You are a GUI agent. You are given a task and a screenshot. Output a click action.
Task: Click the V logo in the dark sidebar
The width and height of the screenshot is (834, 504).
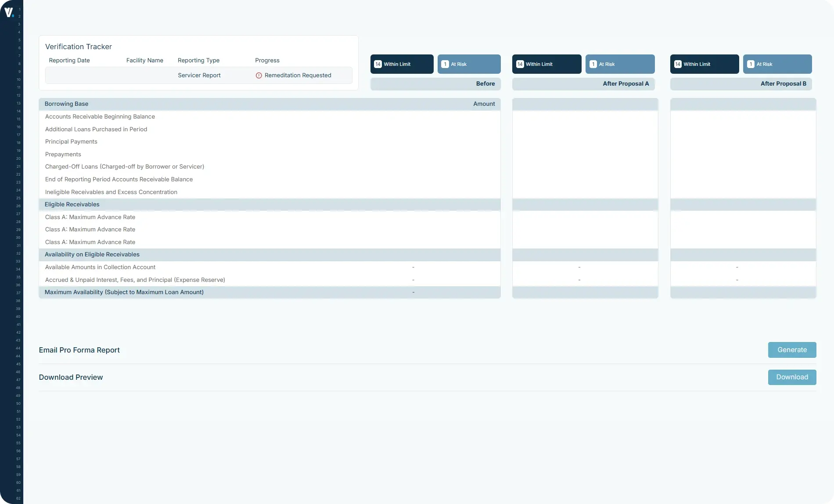click(10, 13)
